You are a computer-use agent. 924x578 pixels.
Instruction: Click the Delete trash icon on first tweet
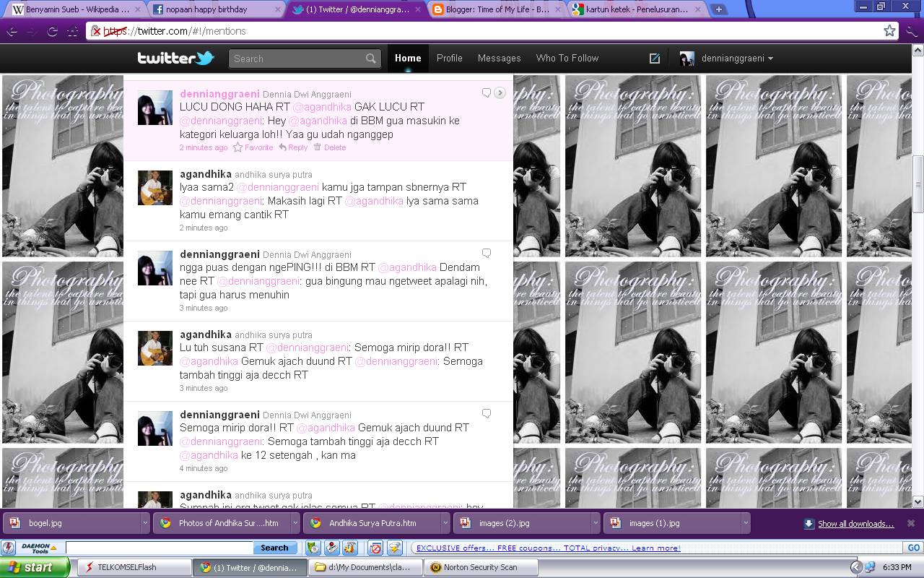317,147
